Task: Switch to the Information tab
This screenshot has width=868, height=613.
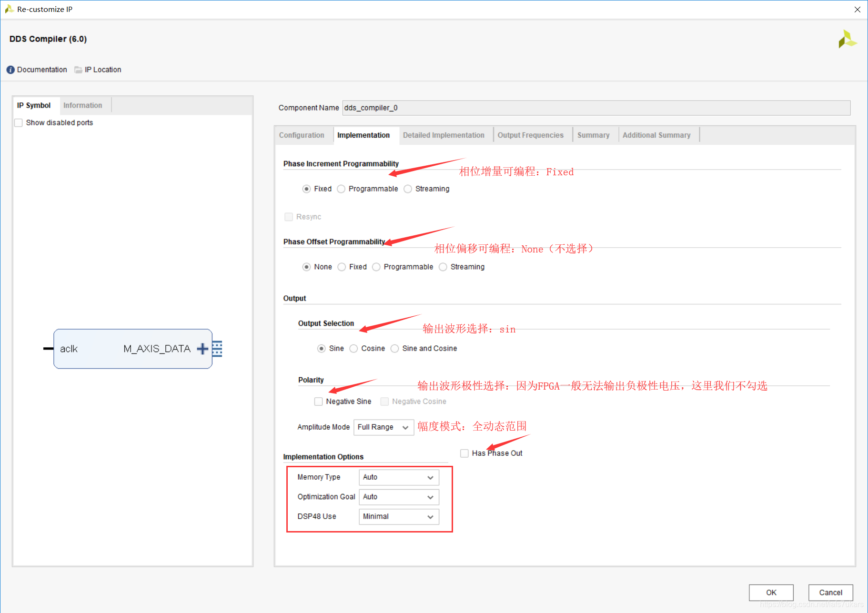Action: (x=83, y=105)
